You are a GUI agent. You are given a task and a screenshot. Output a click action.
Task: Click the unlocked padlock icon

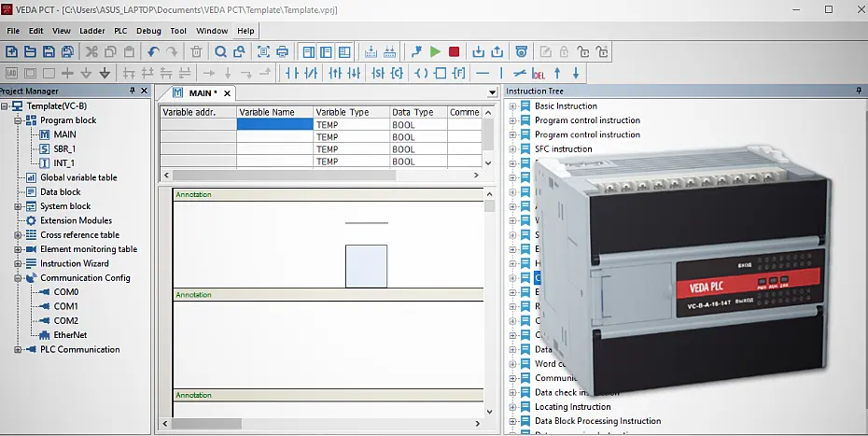tap(583, 51)
